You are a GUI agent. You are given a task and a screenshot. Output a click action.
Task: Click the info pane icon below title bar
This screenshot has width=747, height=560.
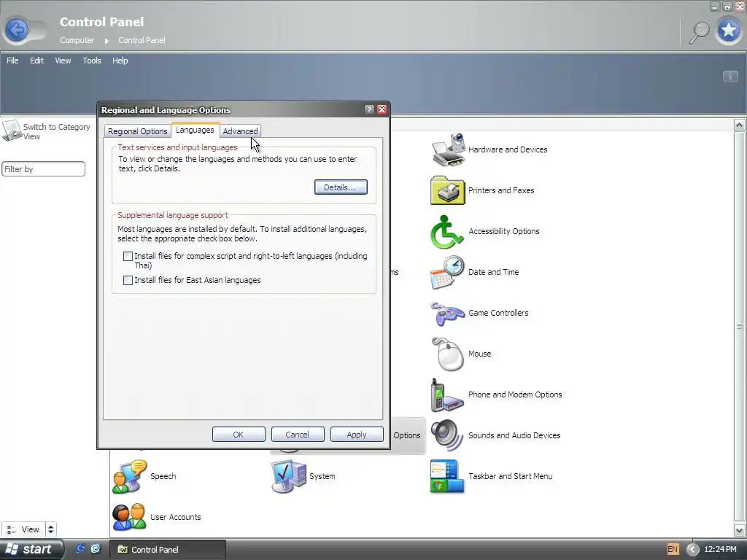pyautogui.click(x=730, y=76)
